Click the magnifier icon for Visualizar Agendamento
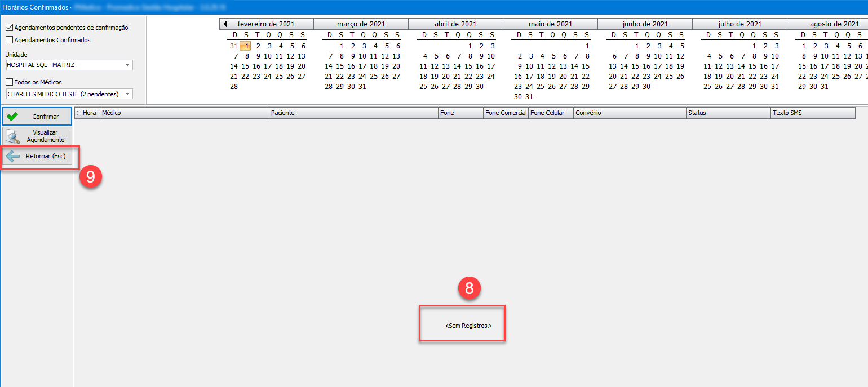Image resolution: width=868 pixels, height=387 pixels. [x=13, y=136]
